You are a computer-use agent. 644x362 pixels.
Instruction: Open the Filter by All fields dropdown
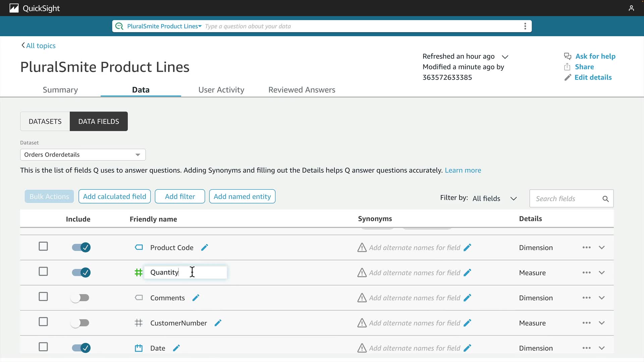[494, 198]
